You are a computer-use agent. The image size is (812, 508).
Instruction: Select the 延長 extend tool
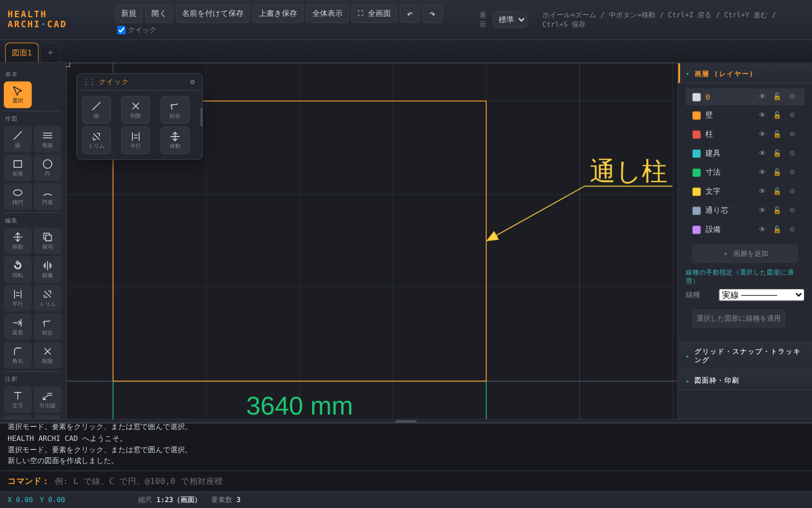(18, 326)
